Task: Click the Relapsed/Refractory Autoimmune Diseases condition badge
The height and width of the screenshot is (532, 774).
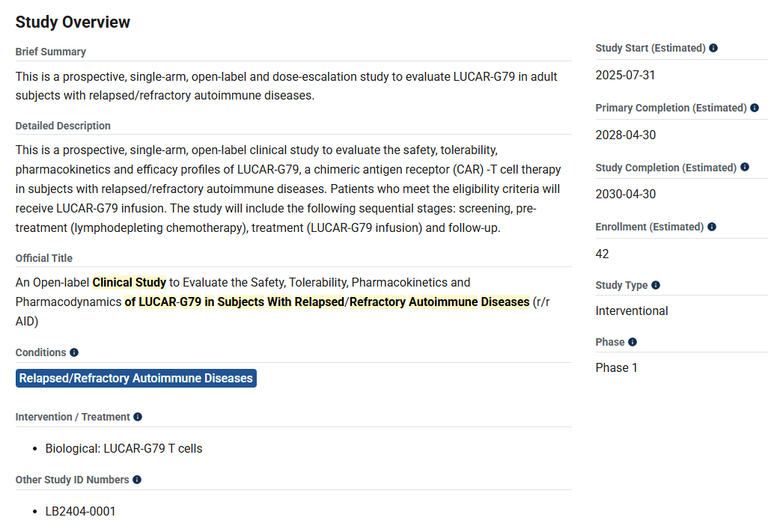Action: click(136, 379)
